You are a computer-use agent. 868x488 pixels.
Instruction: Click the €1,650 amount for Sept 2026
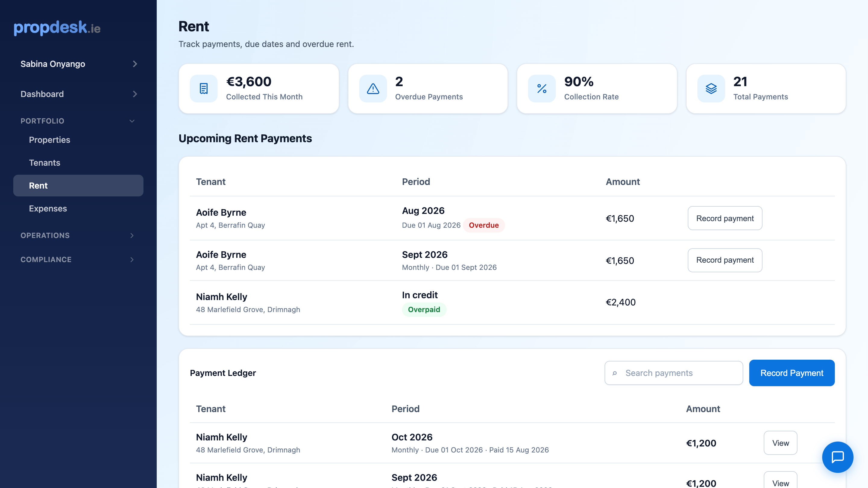point(620,261)
